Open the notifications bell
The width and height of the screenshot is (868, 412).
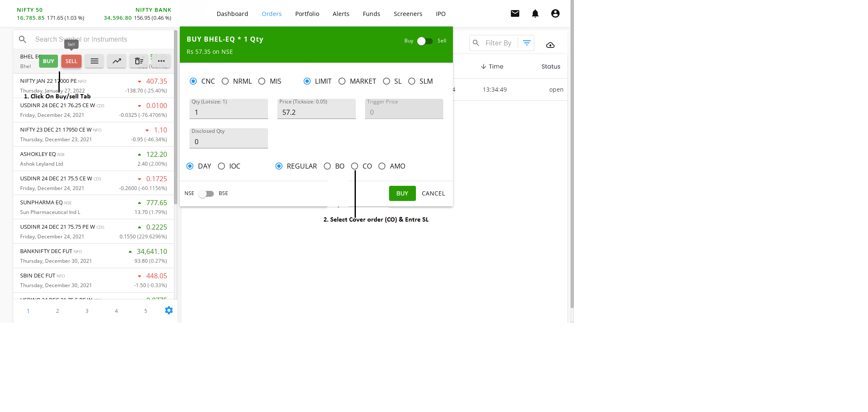[535, 13]
